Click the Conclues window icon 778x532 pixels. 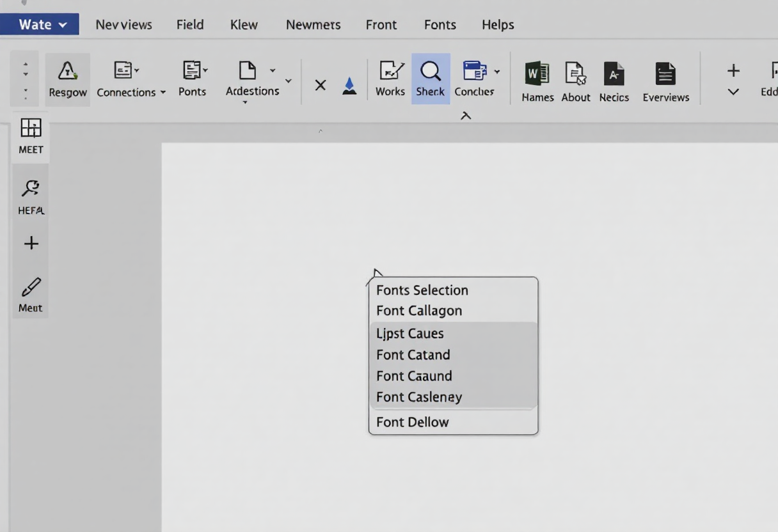475,70
